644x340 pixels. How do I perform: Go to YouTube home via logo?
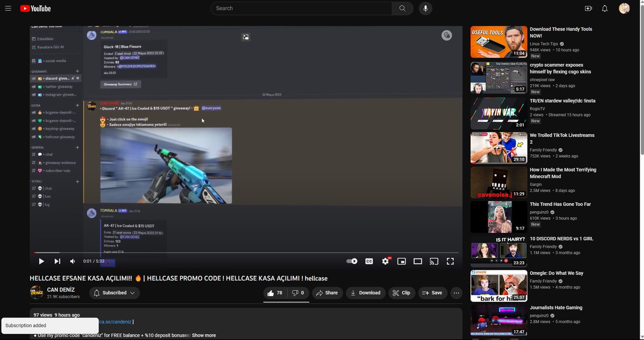point(35,9)
